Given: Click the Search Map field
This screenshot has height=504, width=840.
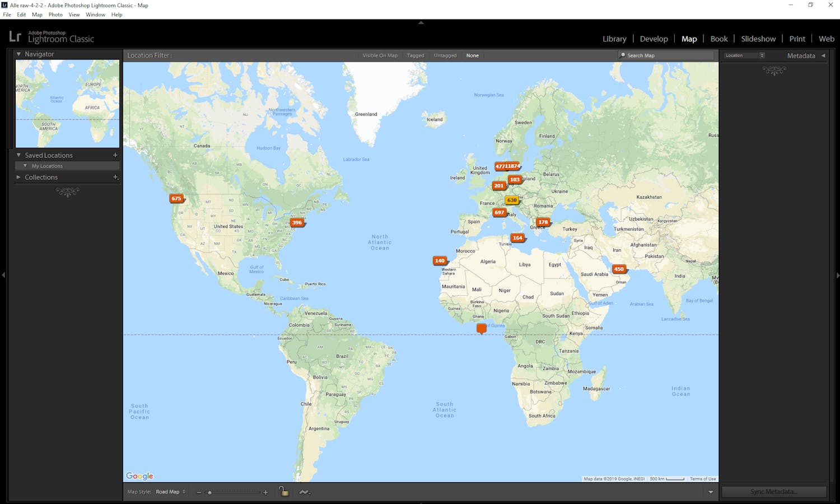Looking at the screenshot, I should (666, 55).
